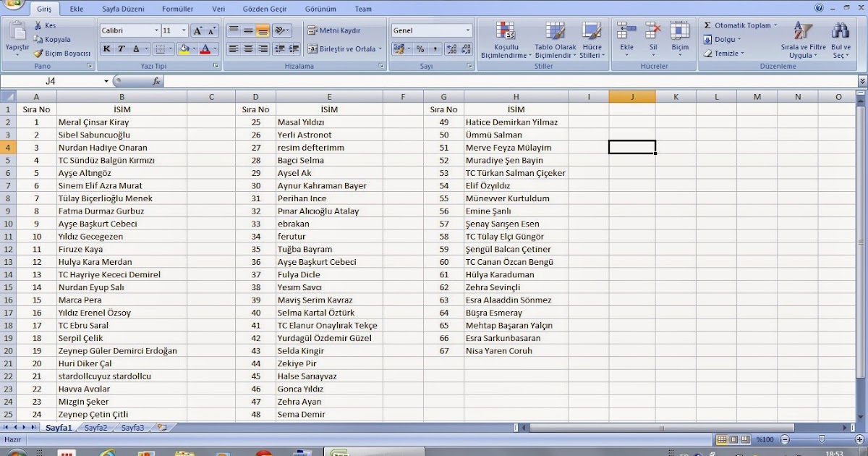Increase decimal places icon

(451, 49)
